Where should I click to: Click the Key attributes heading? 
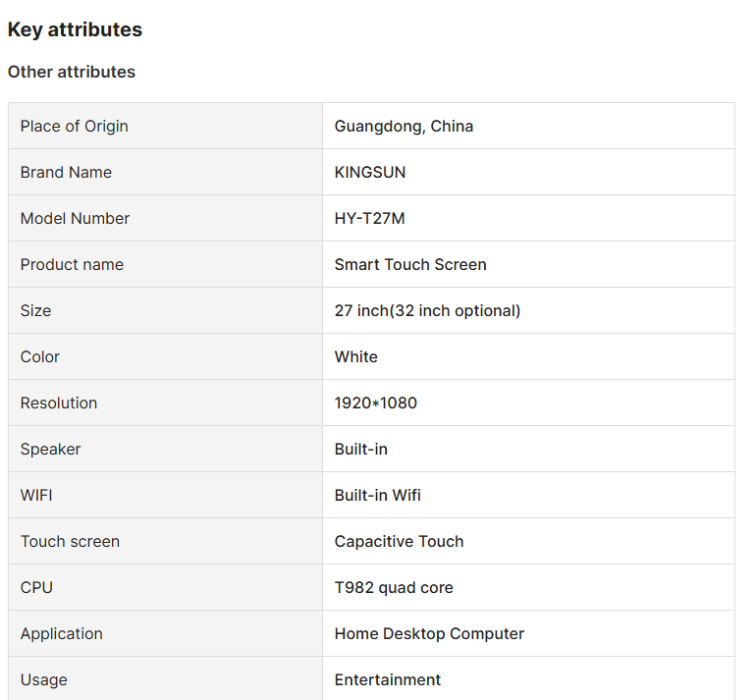point(75,29)
